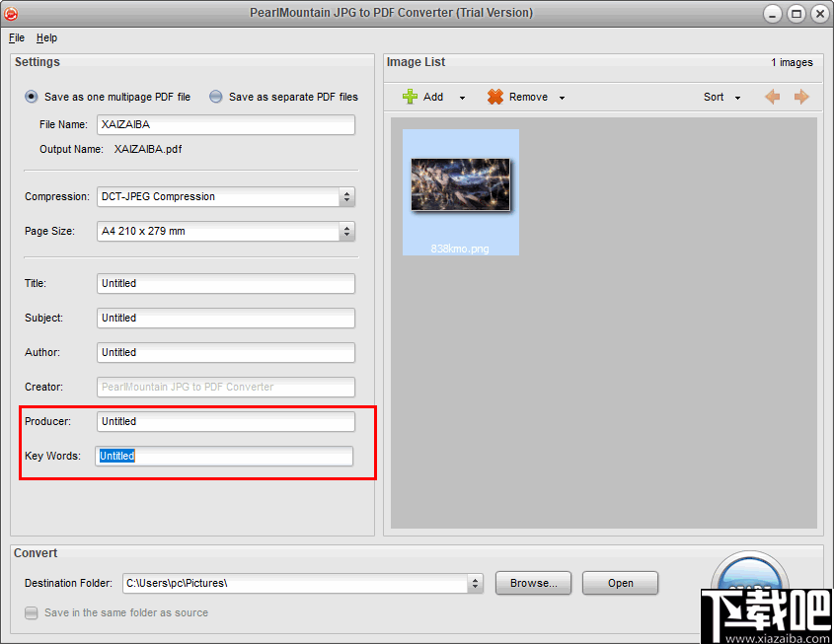Screen dimensions: 834x644
Task: Click the Open button in Convert section
Action: 620,583
